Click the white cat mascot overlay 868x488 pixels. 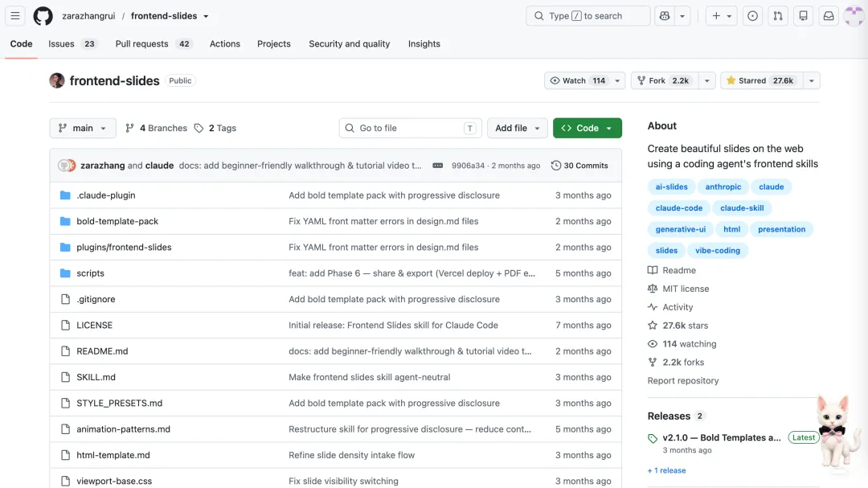pos(837,432)
